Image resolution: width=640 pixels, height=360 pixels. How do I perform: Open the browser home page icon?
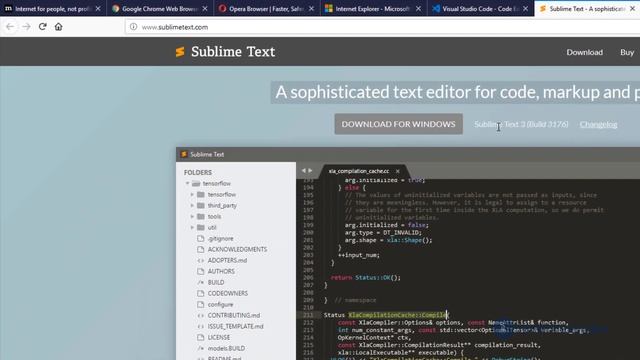point(58,27)
